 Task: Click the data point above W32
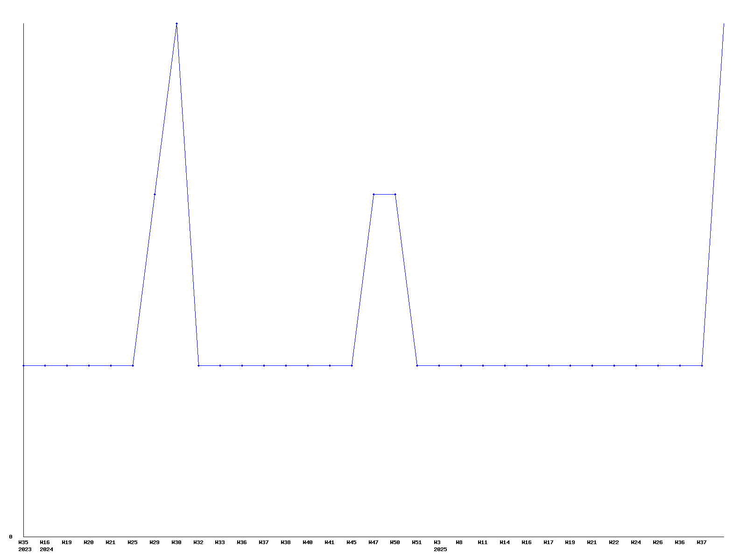point(198,365)
